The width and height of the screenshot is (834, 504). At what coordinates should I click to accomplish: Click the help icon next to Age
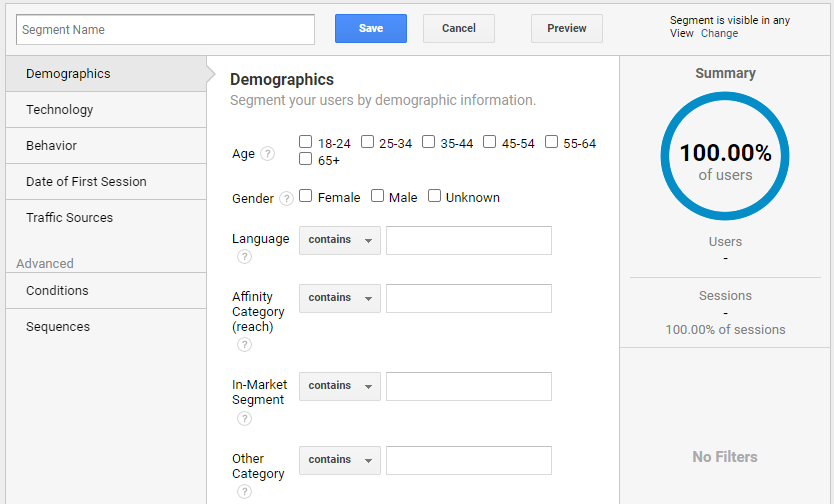[x=267, y=154]
